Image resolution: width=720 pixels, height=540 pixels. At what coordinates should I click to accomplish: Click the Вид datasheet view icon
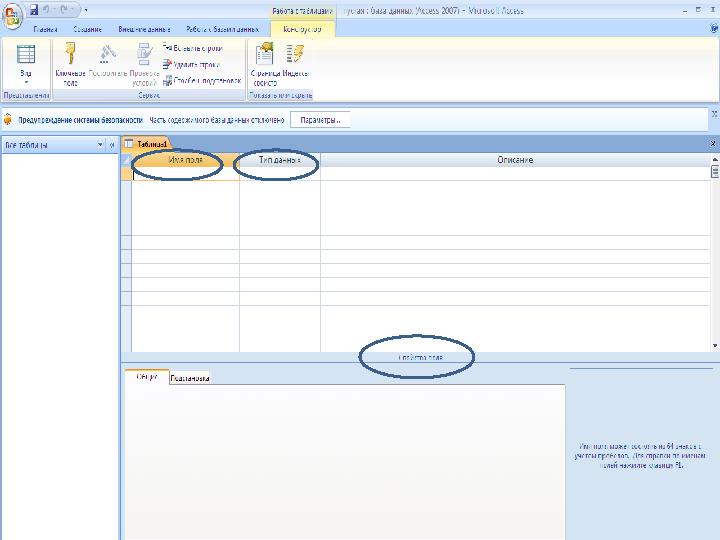26,55
